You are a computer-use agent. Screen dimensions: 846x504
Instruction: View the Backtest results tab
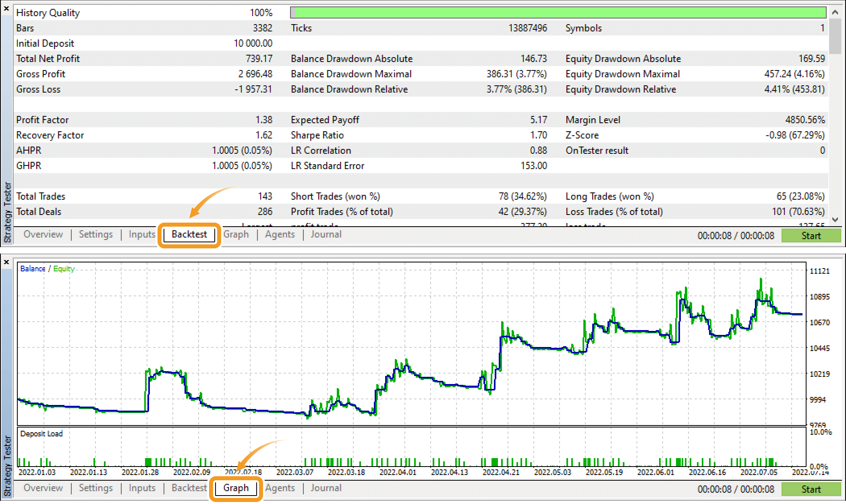189,235
